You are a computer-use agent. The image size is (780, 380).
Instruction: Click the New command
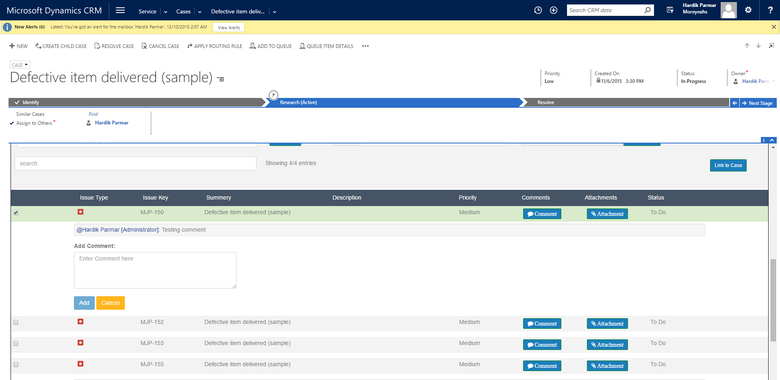[x=18, y=46]
